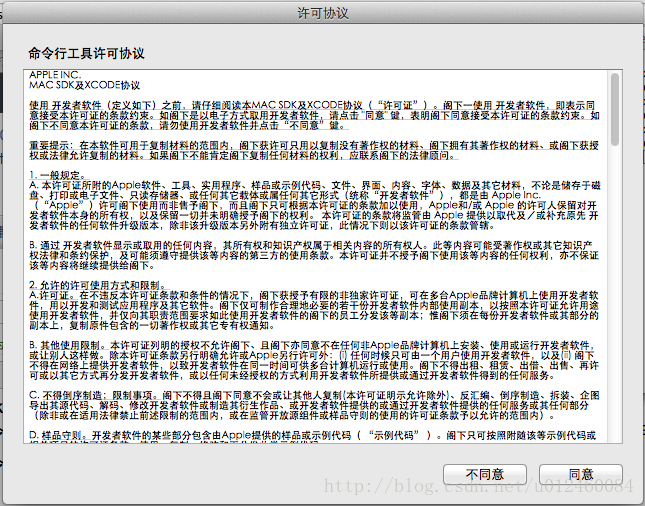Click the paragraph starting C. 不得倒序制造
This screenshot has width=645, height=506.
(x=314, y=406)
